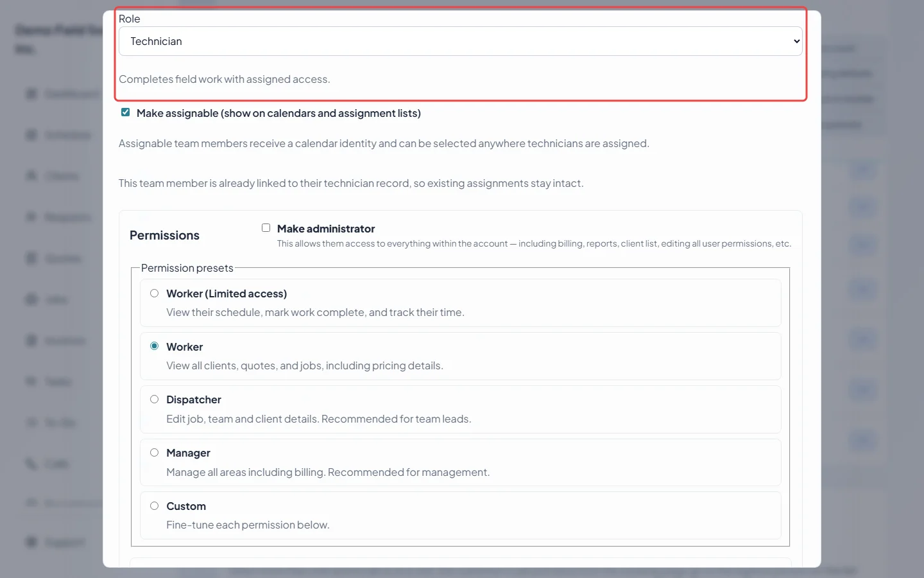Pick the Manager permission preset
This screenshot has width=924, height=578.
click(x=154, y=453)
